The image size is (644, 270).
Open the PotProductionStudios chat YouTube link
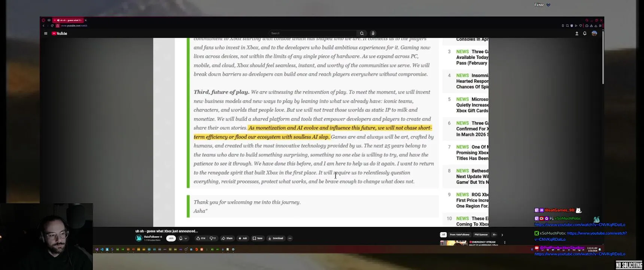pos(580,254)
